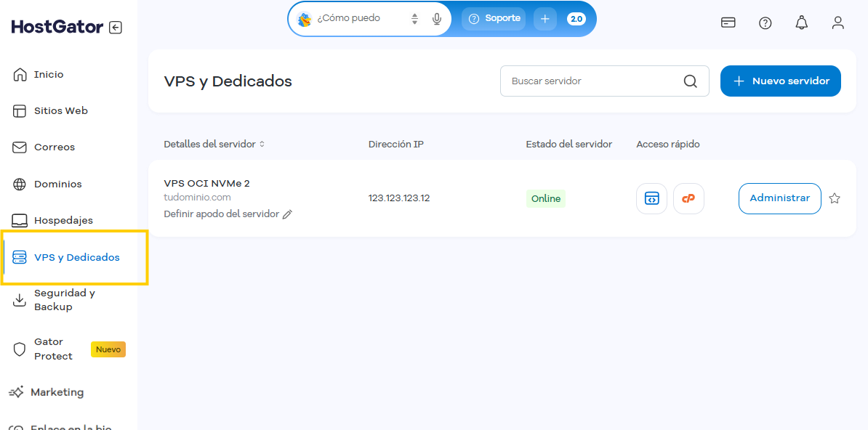The height and width of the screenshot is (430, 868).
Task: Open Sitios Web in the sidebar
Action: point(61,110)
